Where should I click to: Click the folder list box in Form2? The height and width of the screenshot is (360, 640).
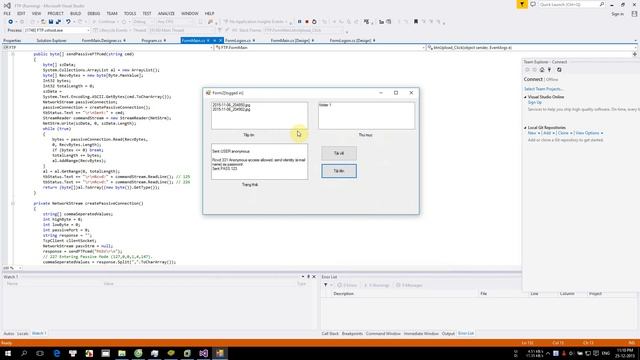[x=367, y=116]
